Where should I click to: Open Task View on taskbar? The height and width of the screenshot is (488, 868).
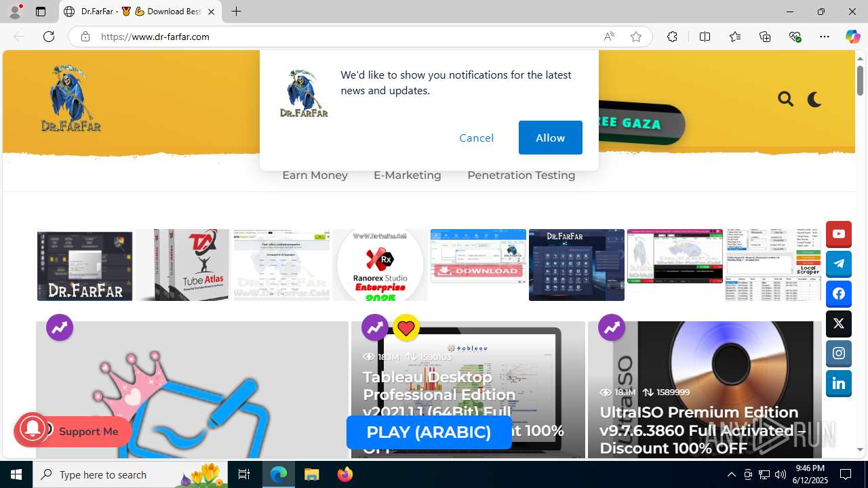[244, 474]
